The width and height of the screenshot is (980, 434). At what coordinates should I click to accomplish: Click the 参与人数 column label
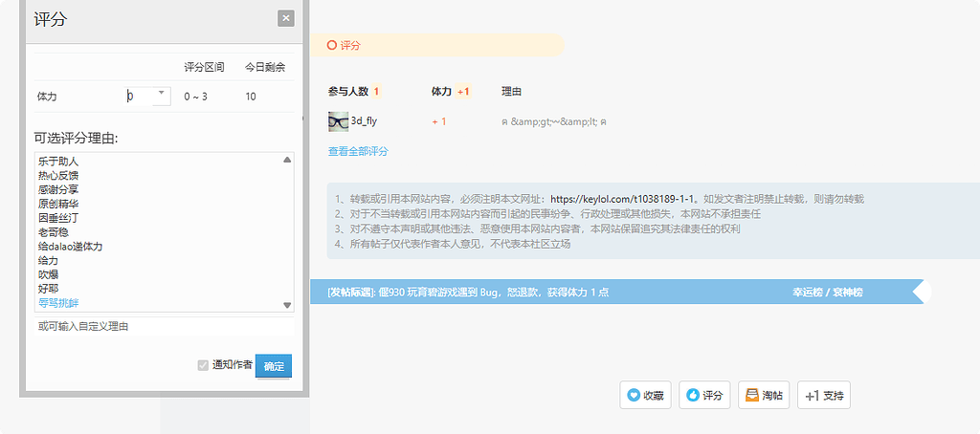point(349,92)
